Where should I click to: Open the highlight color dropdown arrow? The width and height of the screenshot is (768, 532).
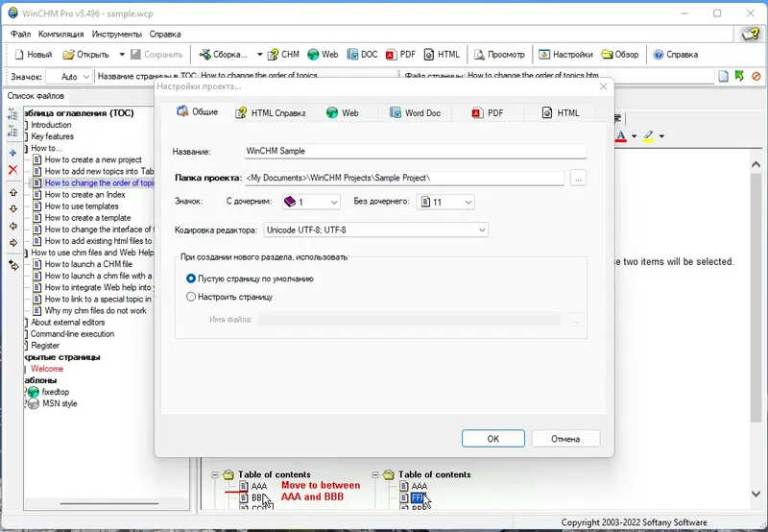[661, 136]
